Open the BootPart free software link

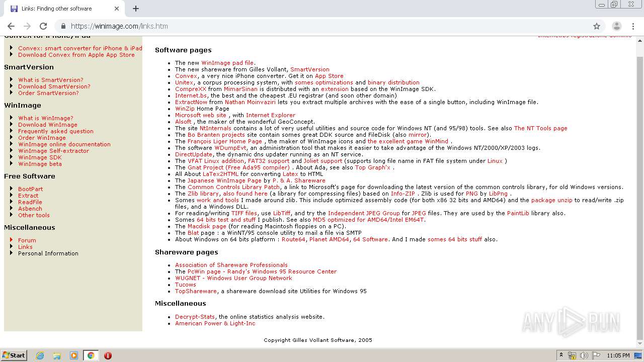point(31,189)
